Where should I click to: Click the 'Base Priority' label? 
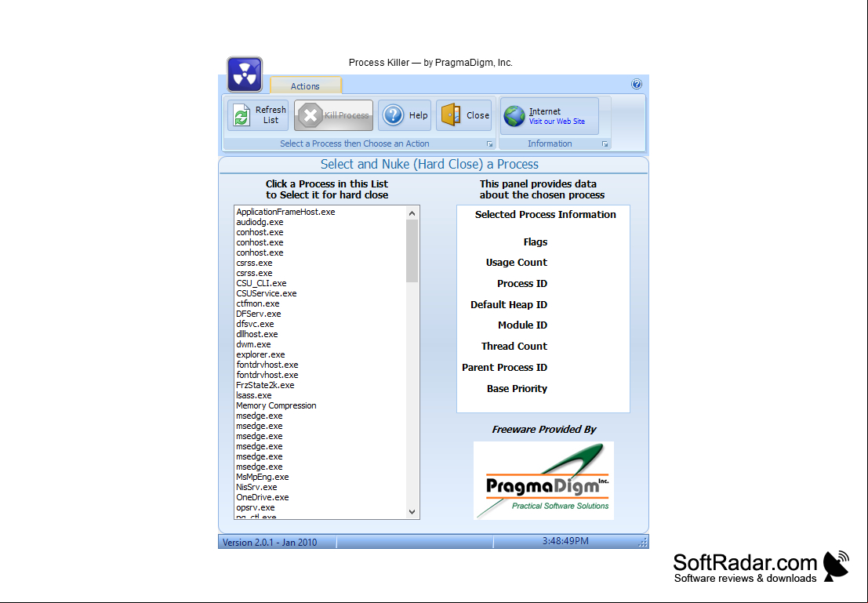517,389
